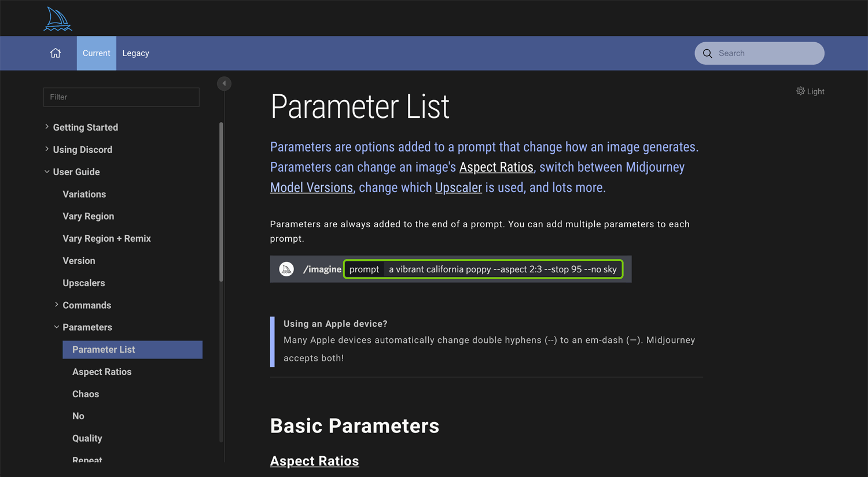This screenshot has height=477, width=868.
Task: Open the No parameter page
Action: point(78,416)
